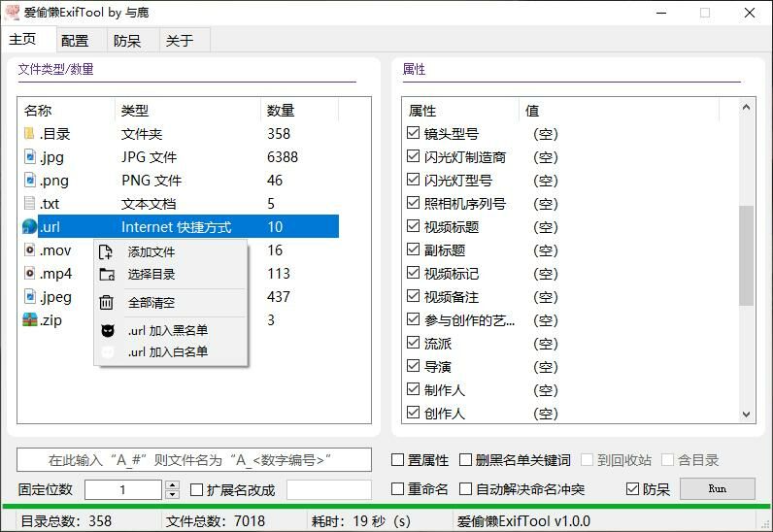The height and width of the screenshot is (532, 773).
Task: Select the .jpg image file icon
Action: [x=30, y=157]
